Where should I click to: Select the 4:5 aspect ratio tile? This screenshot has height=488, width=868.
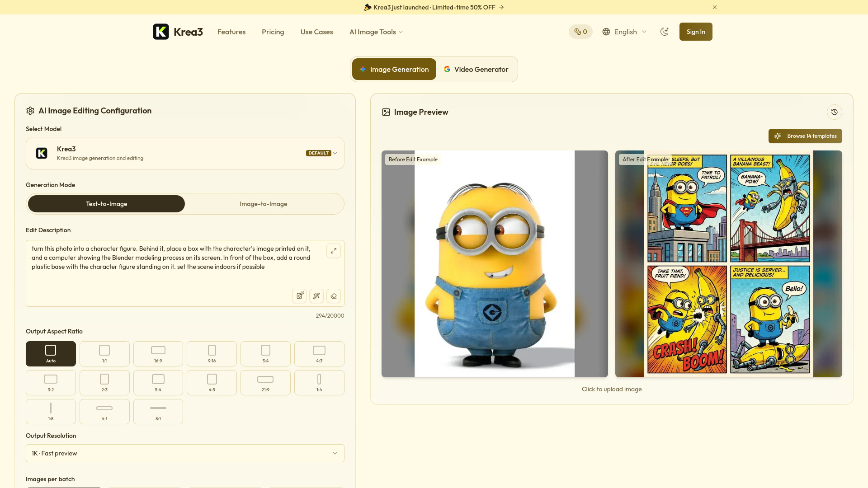(x=212, y=383)
